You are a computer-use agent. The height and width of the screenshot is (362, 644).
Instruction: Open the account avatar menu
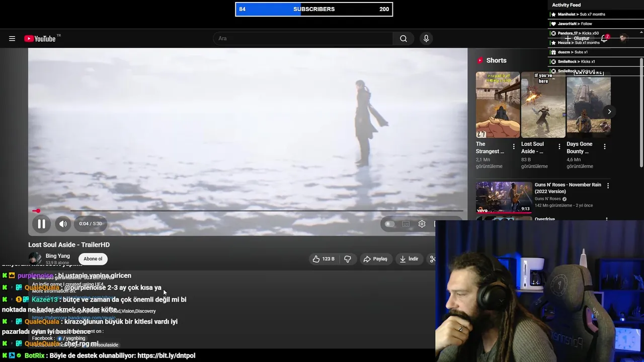pyautogui.click(x=623, y=39)
